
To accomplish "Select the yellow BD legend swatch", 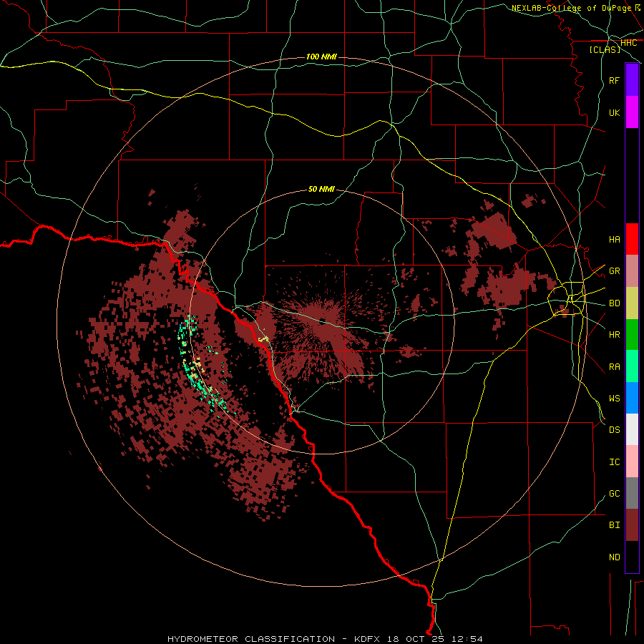I will click(632, 303).
